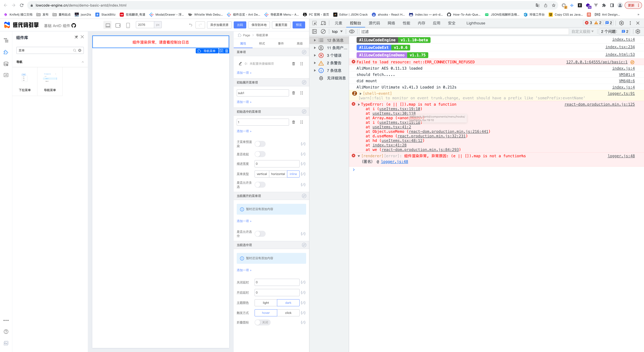644x352 pixels.
Task: Toggle the 是否收起 switch
Action: coord(260,154)
